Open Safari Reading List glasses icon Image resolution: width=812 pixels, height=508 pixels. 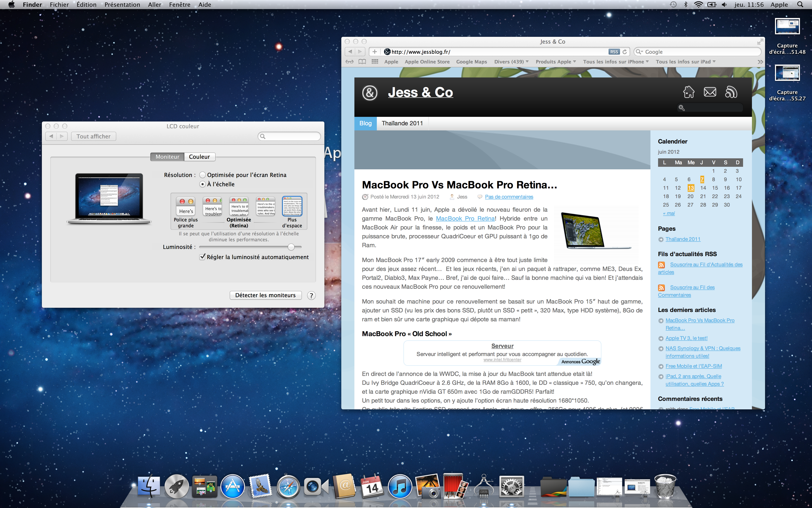[x=349, y=61]
